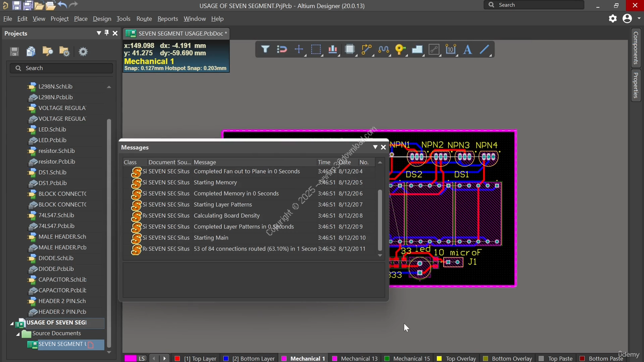Open the Properties side panel tab
Image resolution: width=644 pixels, height=362 pixels.
tap(636, 85)
